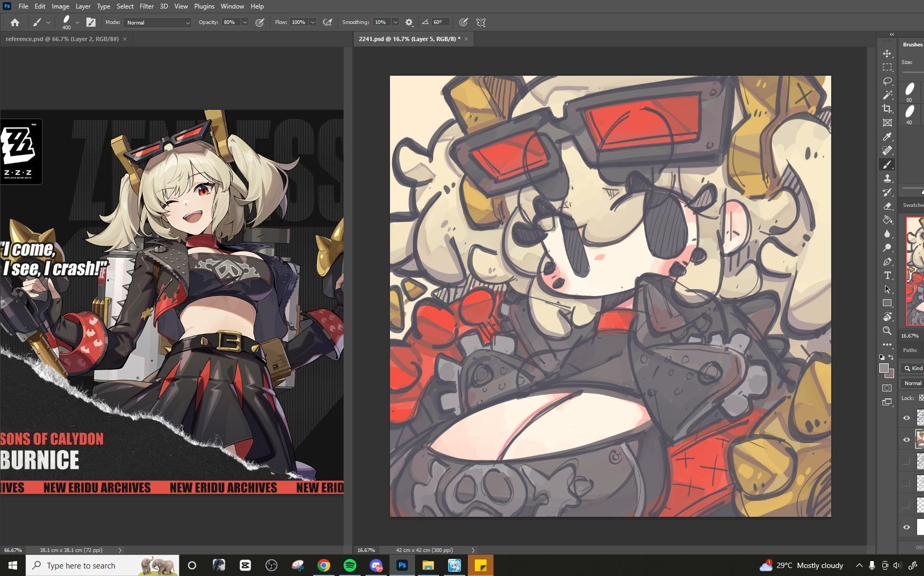This screenshot has height=576, width=924.
Task: Select the Magic Wand tool
Action: [887, 95]
